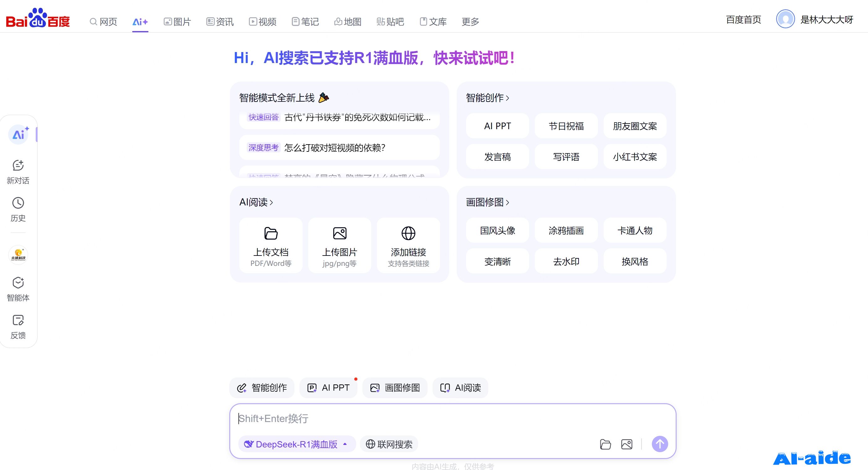868x470 pixels.
Task: Focus the Shift+Enter换行 chat input
Action: pyautogui.click(x=453, y=418)
